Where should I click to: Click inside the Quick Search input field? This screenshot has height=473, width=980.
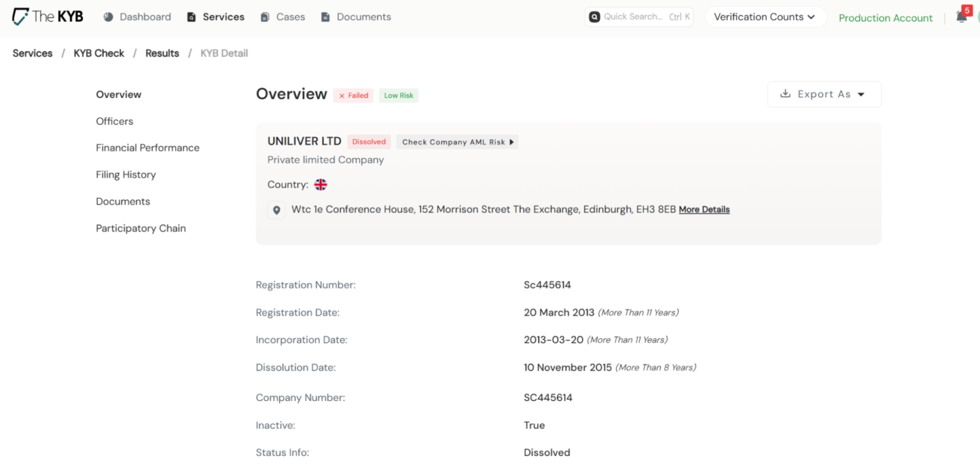(x=638, y=17)
